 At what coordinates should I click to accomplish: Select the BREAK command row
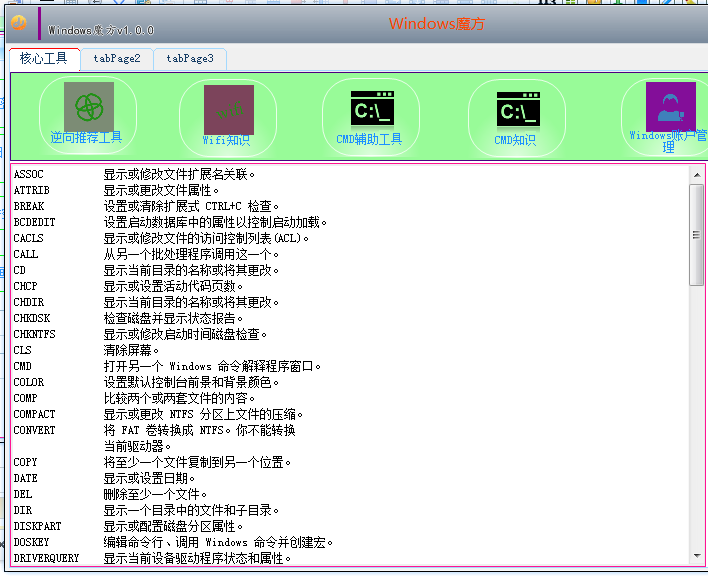(x=146, y=206)
